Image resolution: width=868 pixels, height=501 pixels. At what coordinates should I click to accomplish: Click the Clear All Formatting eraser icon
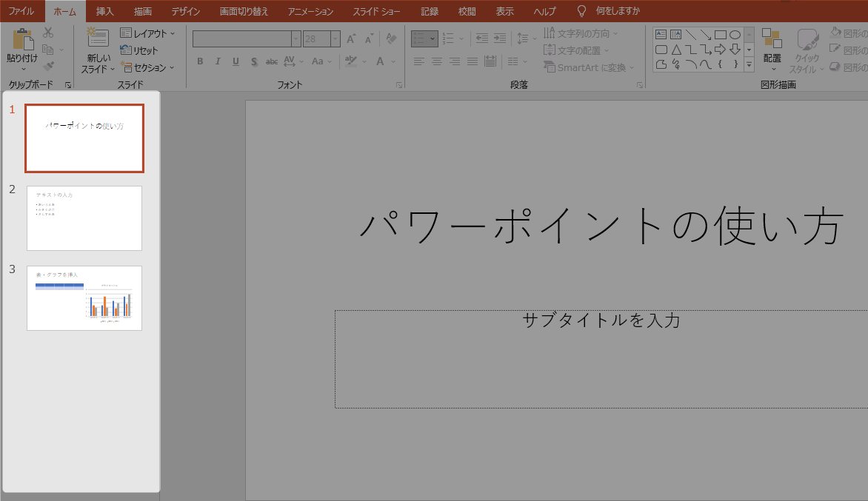[x=392, y=38]
